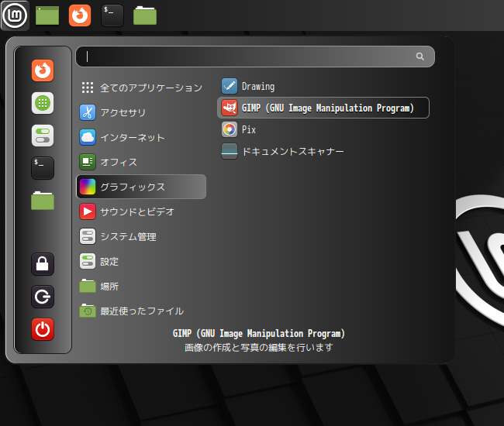The height and width of the screenshot is (426, 504).
Task: Click the recent files clock folder icon
Action: click(88, 311)
